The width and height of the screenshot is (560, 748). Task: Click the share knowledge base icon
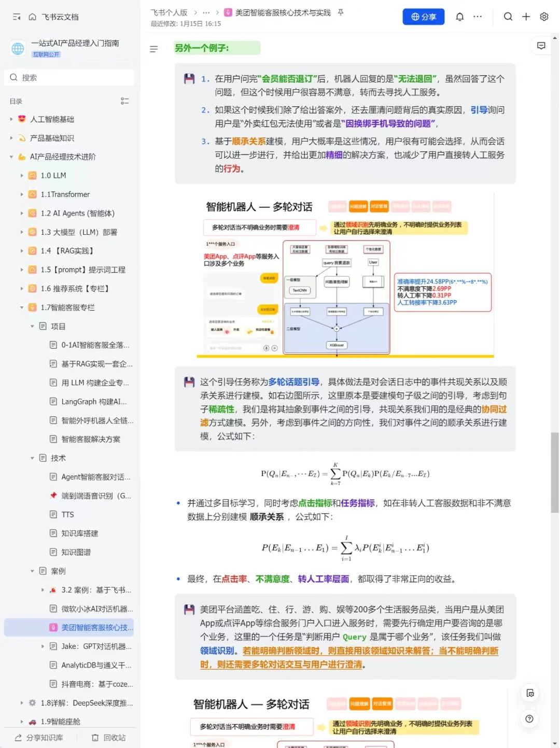(x=18, y=738)
